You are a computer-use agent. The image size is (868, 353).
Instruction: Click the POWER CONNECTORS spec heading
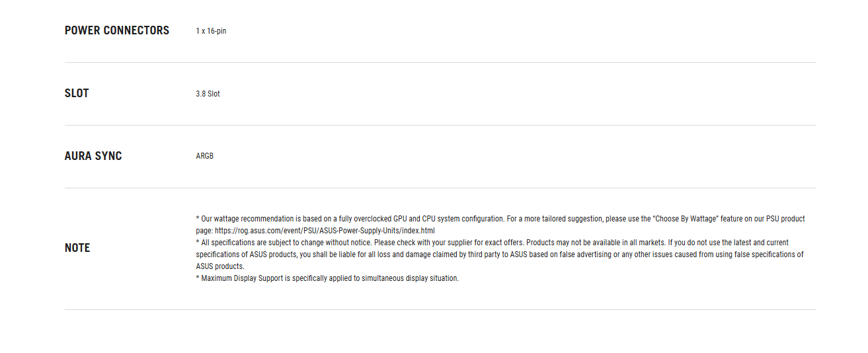[117, 30]
